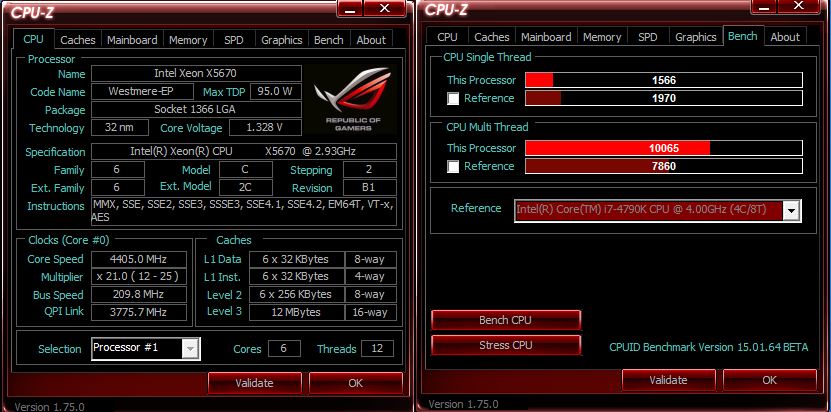Minimize the left CPU-Z window
Image resolution: width=831 pixels, height=412 pixels.
(350, 8)
